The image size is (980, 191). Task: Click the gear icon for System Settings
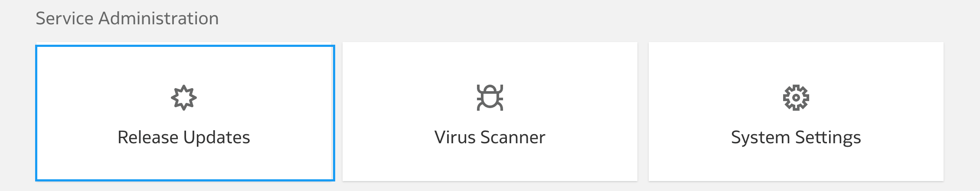pos(796,98)
